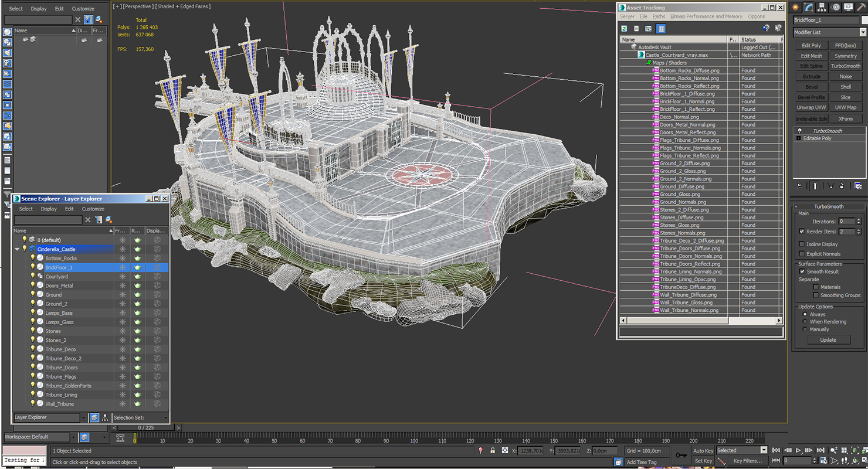This screenshot has width=868, height=469.
Task: Click the Unwrap UVW button
Action: [812, 108]
